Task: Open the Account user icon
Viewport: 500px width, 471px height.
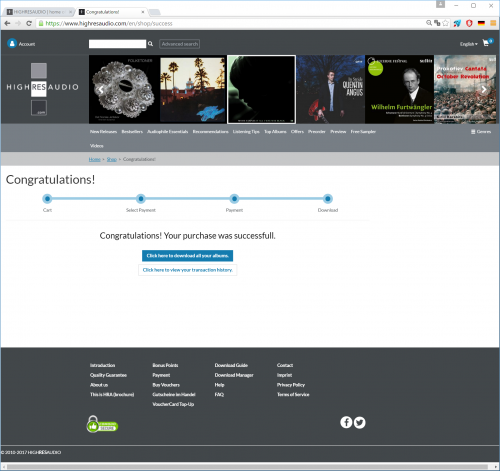Action: [12, 44]
